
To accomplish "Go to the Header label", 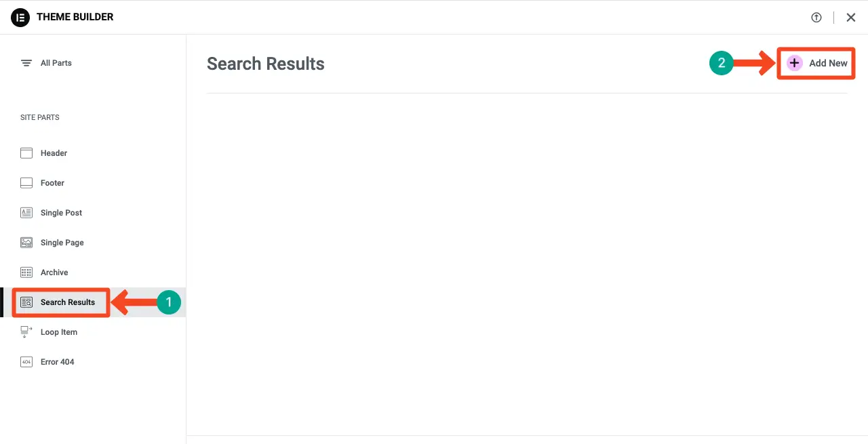I will tap(54, 153).
